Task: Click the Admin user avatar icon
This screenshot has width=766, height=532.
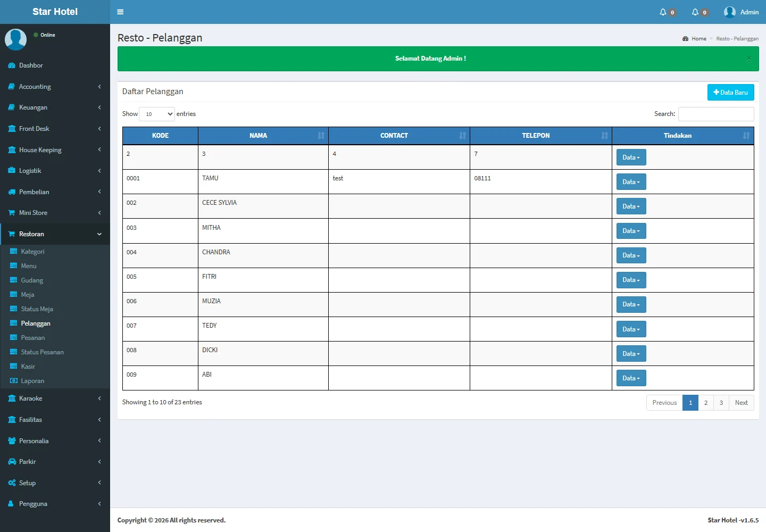Action: [729, 12]
